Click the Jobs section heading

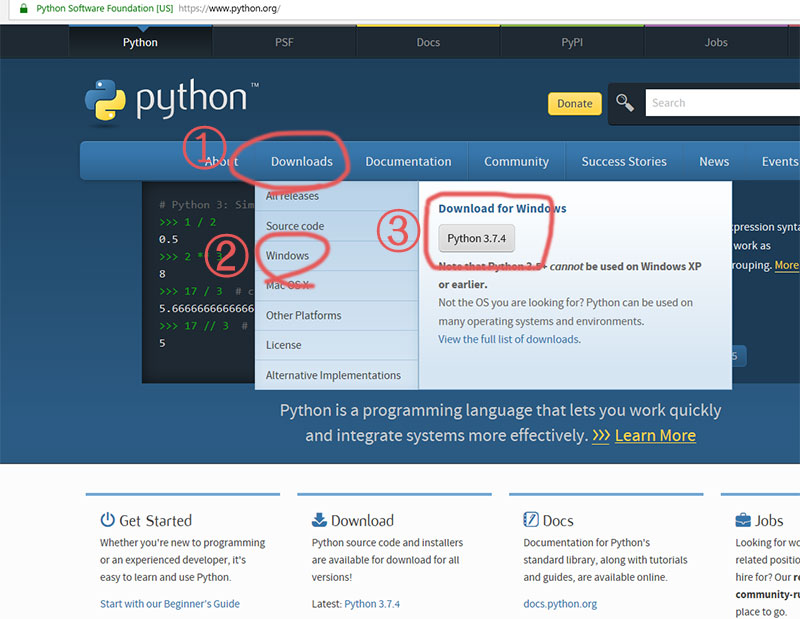(x=769, y=521)
